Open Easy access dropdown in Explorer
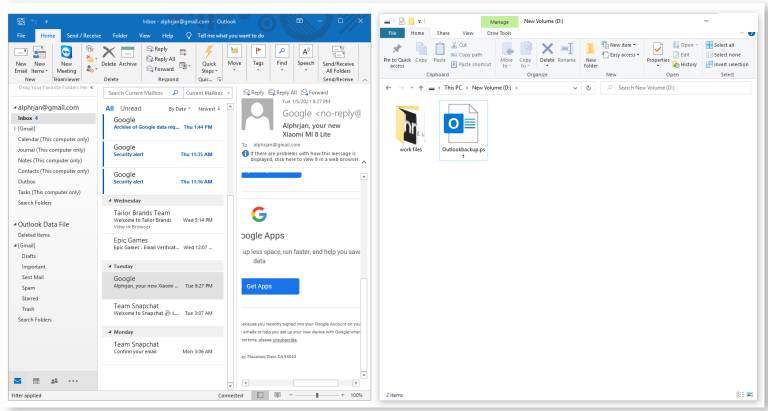 pyautogui.click(x=621, y=55)
